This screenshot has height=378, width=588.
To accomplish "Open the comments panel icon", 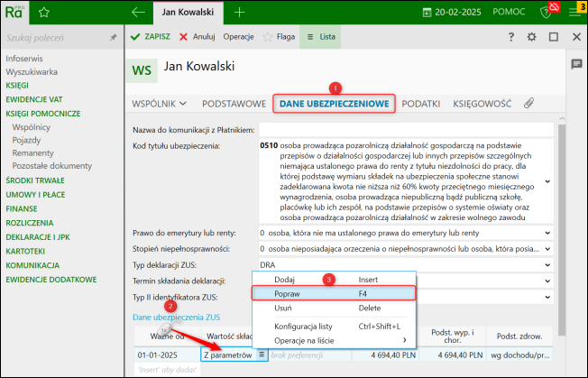I will pyautogui.click(x=576, y=64).
